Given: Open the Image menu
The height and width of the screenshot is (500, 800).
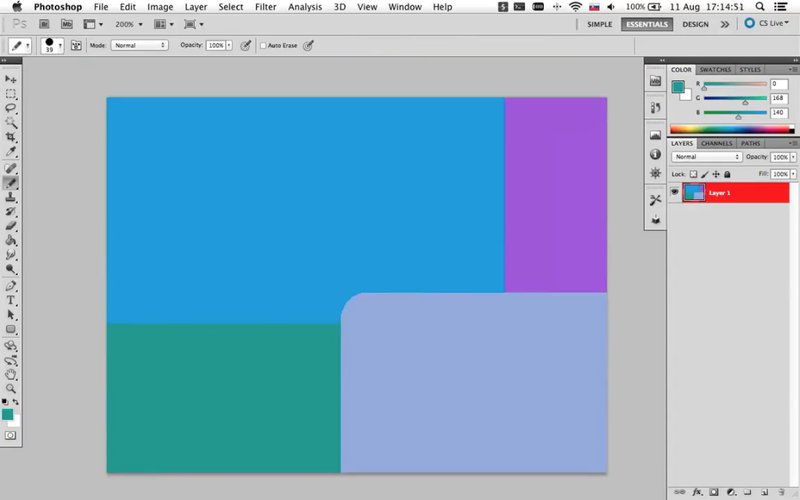Looking at the screenshot, I should click(160, 7).
